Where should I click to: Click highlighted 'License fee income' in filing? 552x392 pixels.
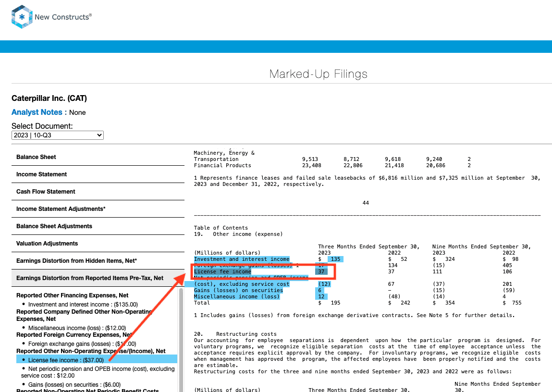222,271
